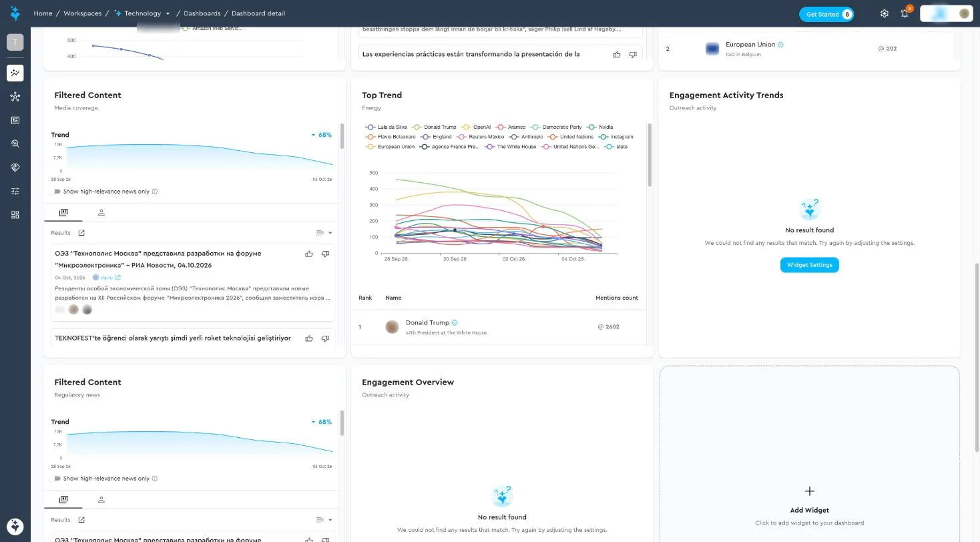Open Media coverage results in new window
980x542 pixels.
click(x=81, y=233)
